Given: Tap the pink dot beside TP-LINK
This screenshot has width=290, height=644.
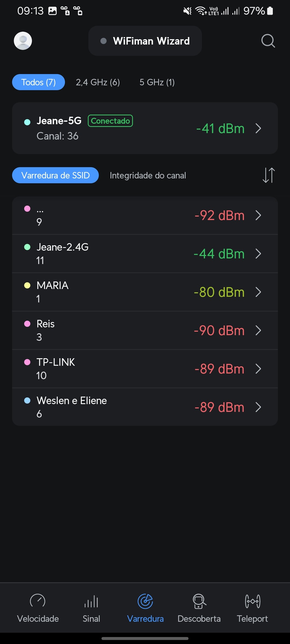Looking at the screenshot, I should [x=27, y=362].
